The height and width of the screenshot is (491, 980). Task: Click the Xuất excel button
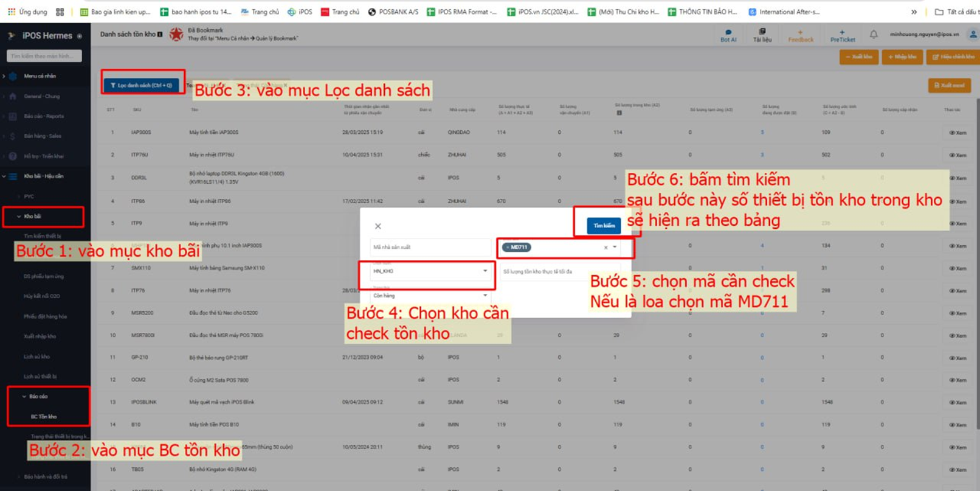click(x=950, y=85)
